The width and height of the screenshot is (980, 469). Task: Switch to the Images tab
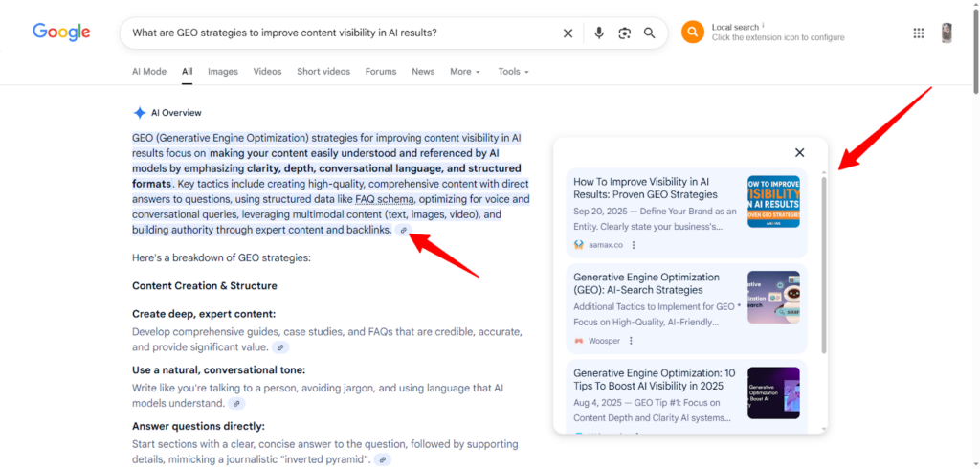click(223, 72)
